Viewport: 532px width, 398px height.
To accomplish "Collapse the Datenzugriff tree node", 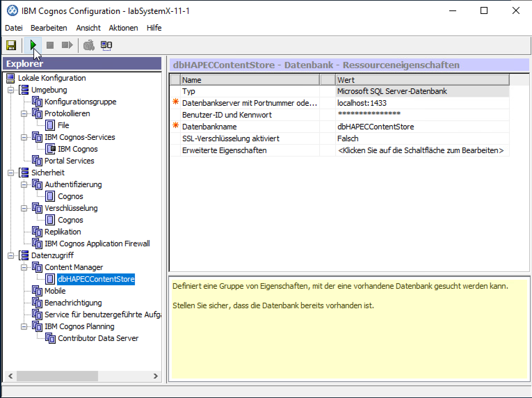I will [11, 256].
